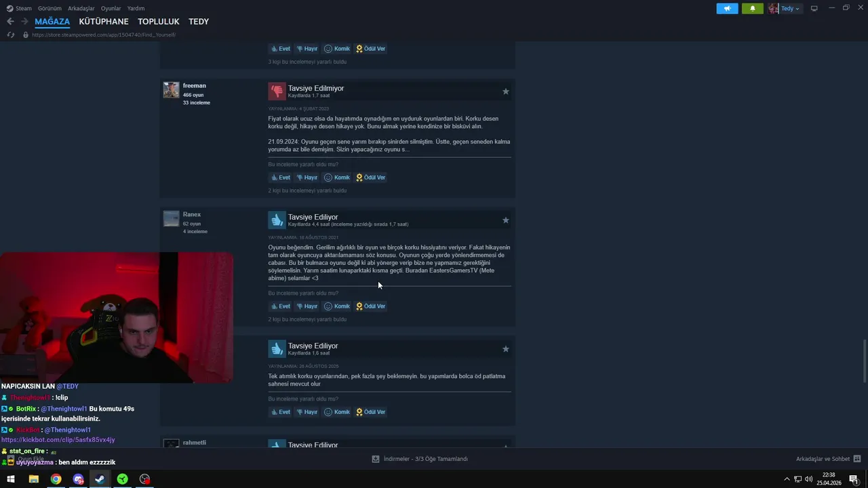This screenshot has width=868, height=488.
Task: Open the megaphone announcements button
Action: click(727, 8)
